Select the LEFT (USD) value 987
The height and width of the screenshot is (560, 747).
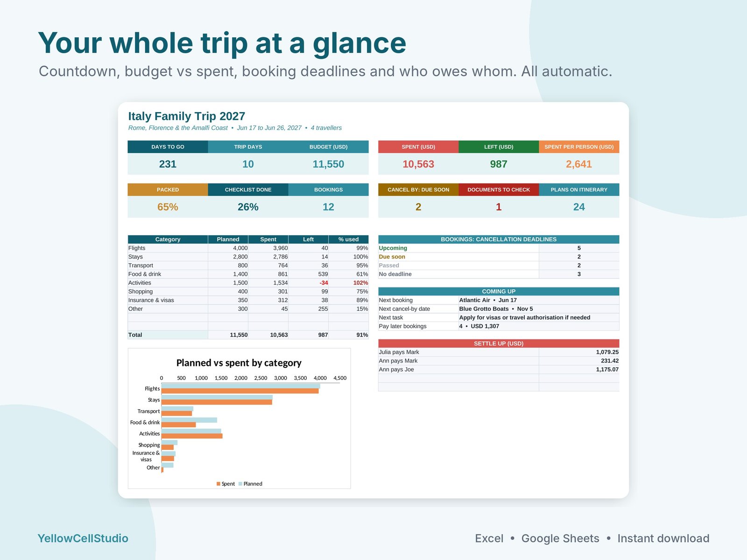(499, 164)
